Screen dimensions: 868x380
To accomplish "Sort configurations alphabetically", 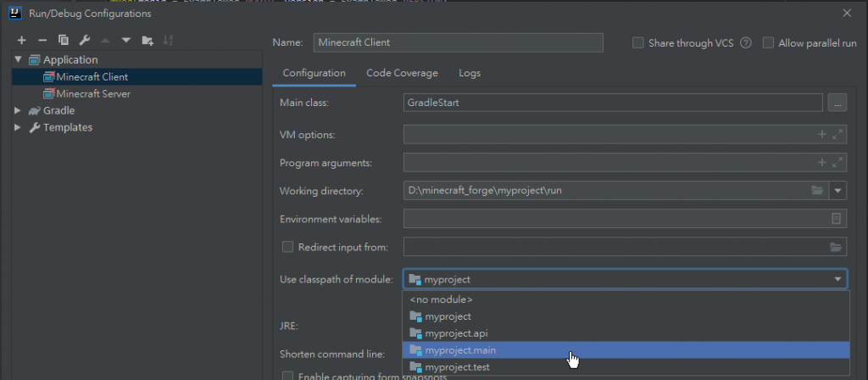I will pos(168,40).
